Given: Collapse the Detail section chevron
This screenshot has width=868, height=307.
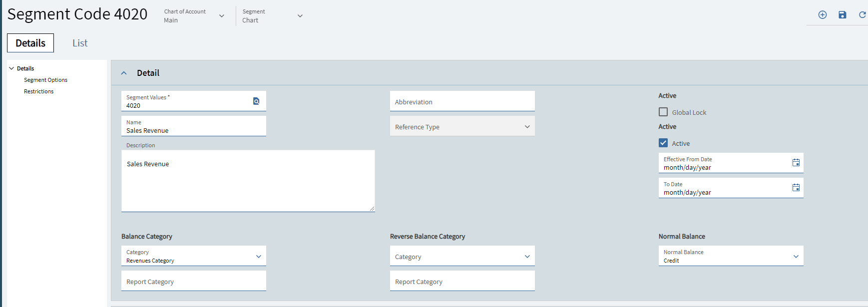Looking at the screenshot, I should (124, 73).
